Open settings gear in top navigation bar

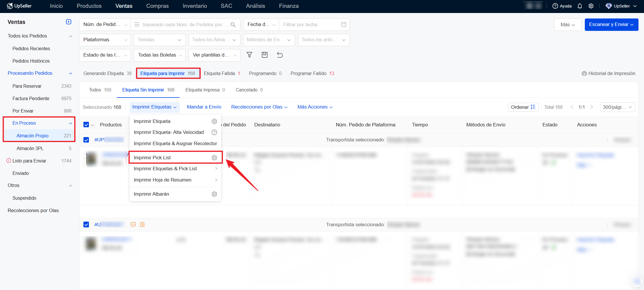pyautogui.click(x=591, y=6)
